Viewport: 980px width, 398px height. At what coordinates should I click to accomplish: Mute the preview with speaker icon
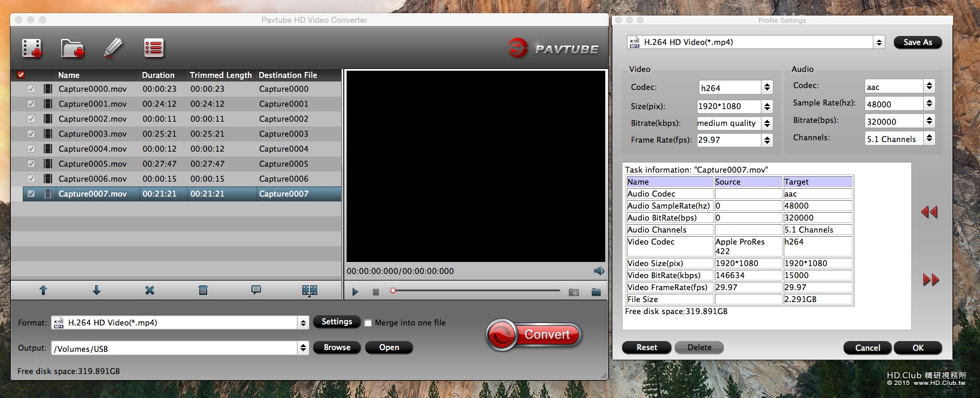[x=599, y=271]
